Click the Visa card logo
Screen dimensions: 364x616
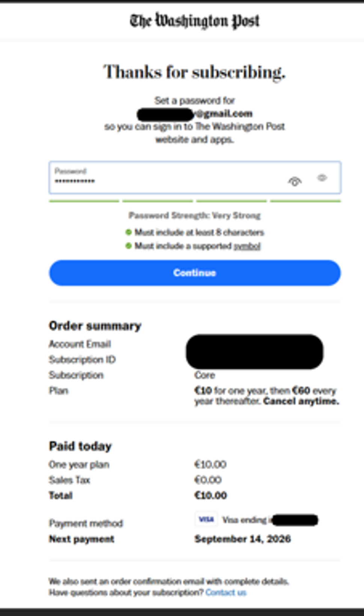pos(206,519)
